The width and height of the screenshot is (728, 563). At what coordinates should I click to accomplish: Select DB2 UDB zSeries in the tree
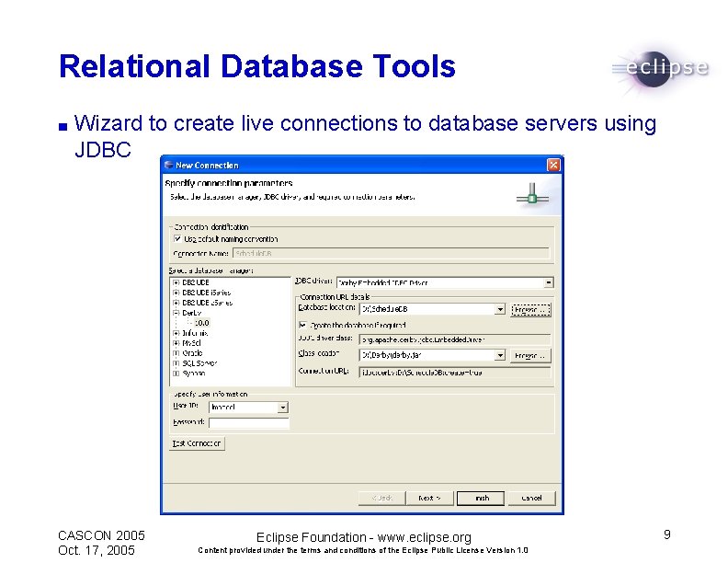coord(208,303)
